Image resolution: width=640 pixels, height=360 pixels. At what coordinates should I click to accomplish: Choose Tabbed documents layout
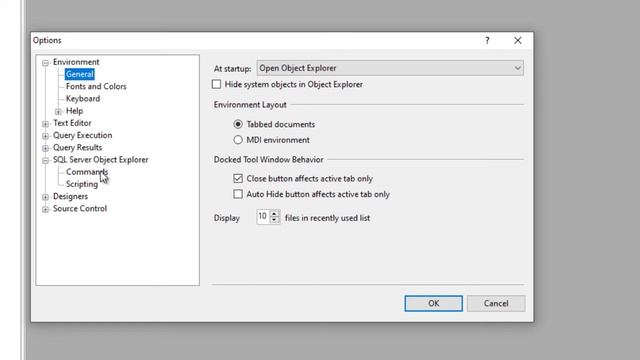tap(238, 124)
